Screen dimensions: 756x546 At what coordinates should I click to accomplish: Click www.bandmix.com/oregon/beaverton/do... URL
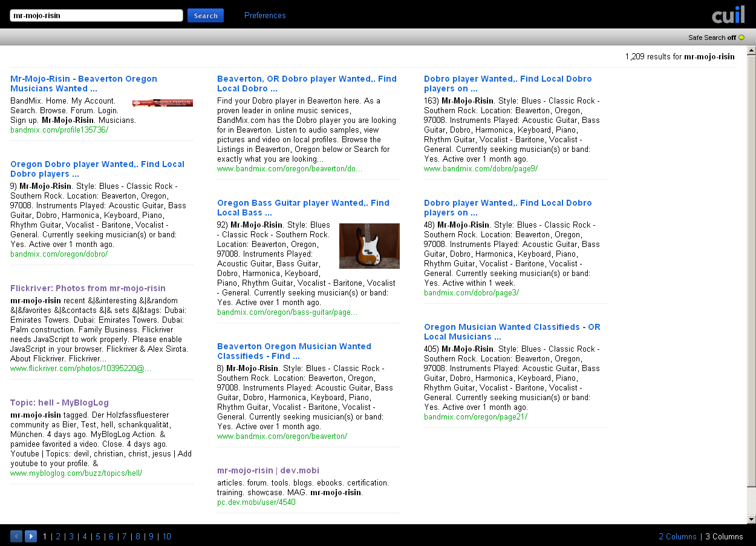click(290, 169)
